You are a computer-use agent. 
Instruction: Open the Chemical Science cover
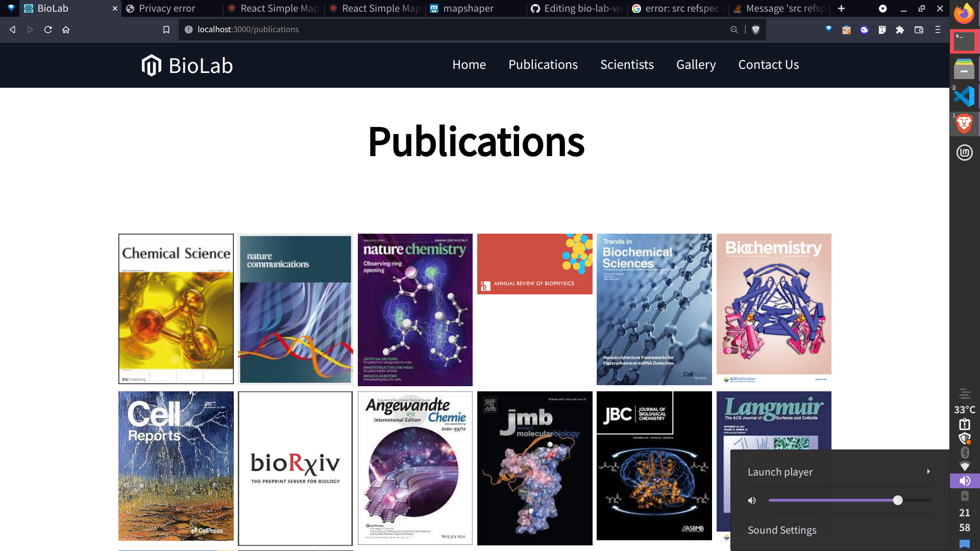point(176,309)
